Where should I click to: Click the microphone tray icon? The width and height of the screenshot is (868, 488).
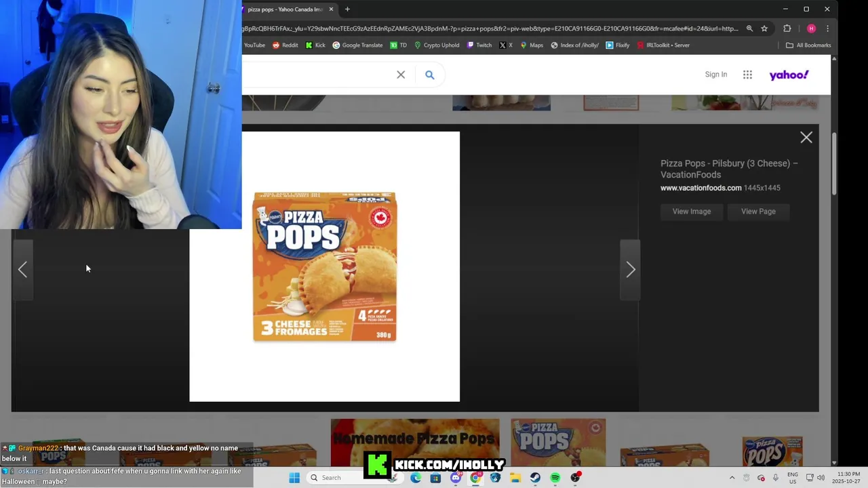pyautogui.click(x=776, y=478)
